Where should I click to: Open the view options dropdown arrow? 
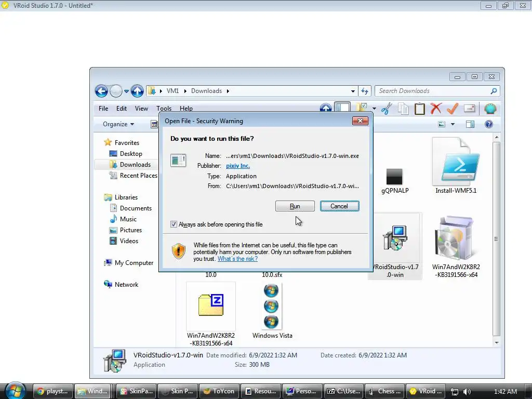click(x=453, y=124)
